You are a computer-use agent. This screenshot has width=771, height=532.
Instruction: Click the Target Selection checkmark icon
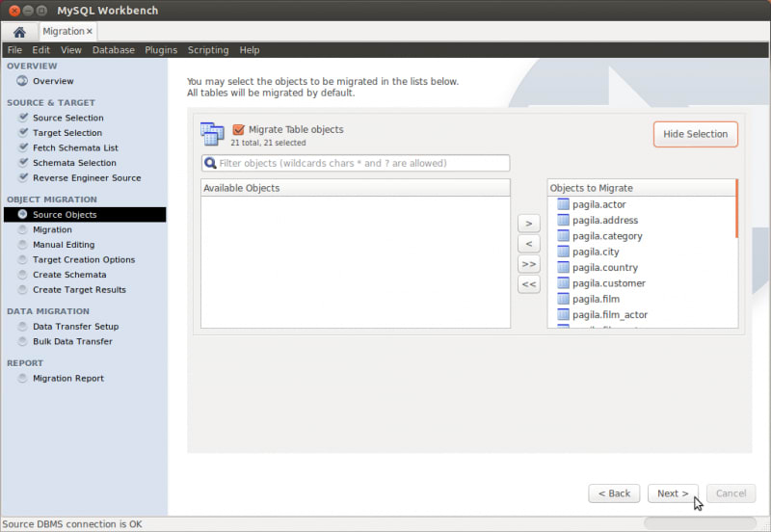pos(22,132)
